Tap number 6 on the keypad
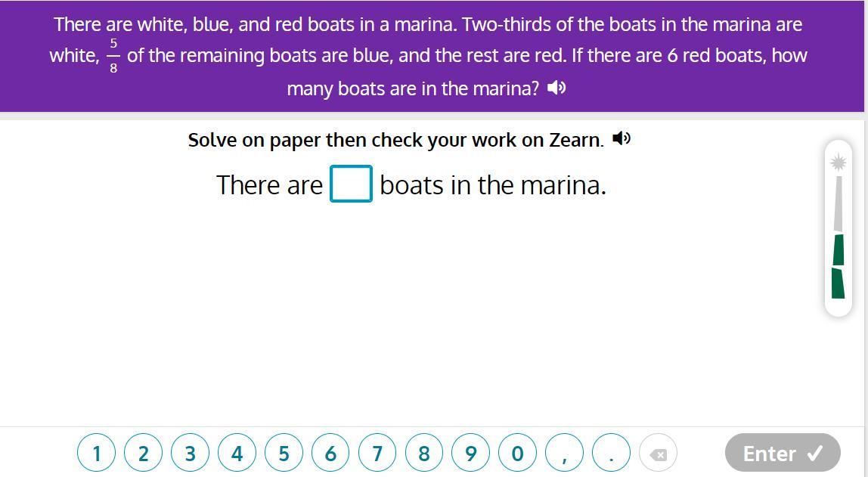 pyautogui.click(x=330, y=454)
